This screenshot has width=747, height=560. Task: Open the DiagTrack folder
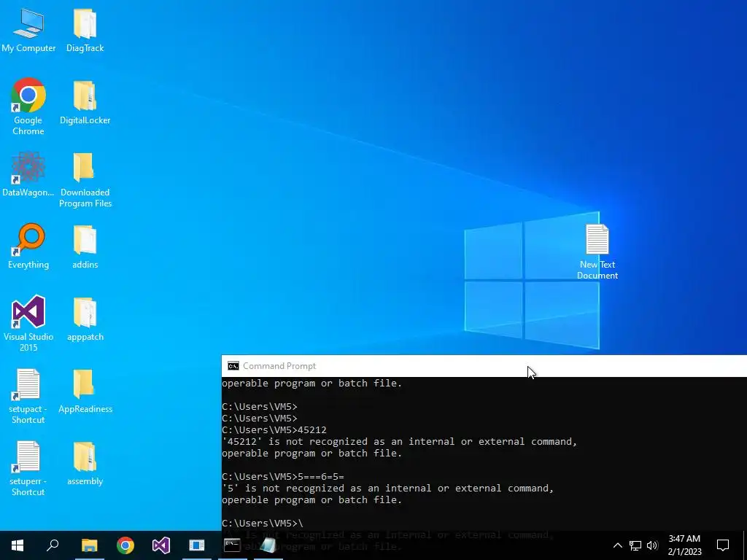coord(85,30)
